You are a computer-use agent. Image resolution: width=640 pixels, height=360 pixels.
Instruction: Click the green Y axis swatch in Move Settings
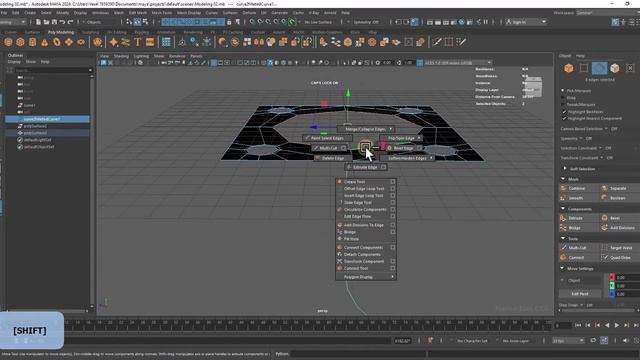(x=612, y=286)
